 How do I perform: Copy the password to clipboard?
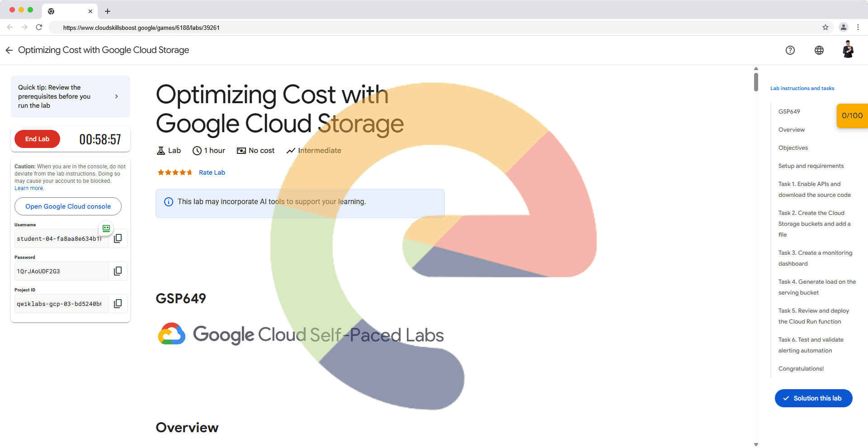click(118, 271)
